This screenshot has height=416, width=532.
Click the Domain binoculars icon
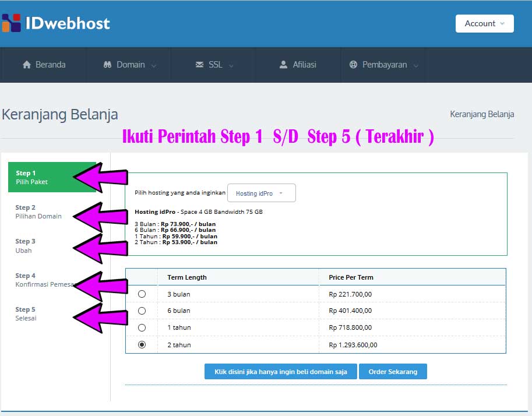(x=108, y=65)
